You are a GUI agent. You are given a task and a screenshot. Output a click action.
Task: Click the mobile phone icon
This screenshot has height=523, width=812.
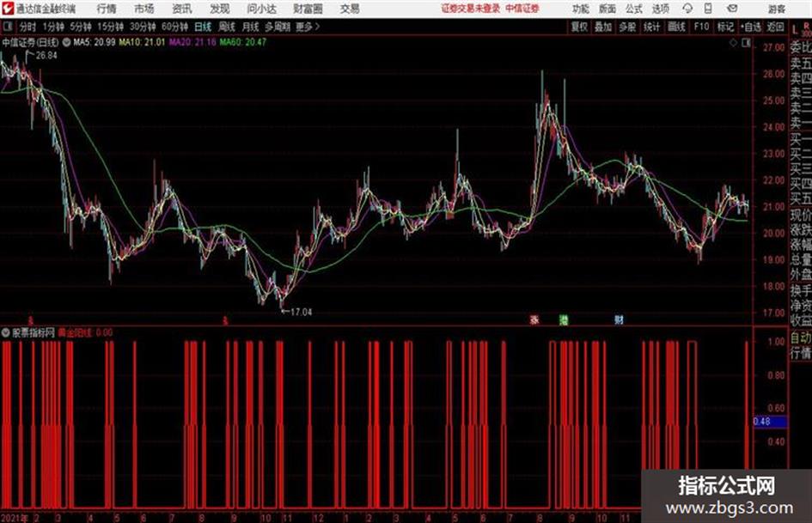coord(708,9)
